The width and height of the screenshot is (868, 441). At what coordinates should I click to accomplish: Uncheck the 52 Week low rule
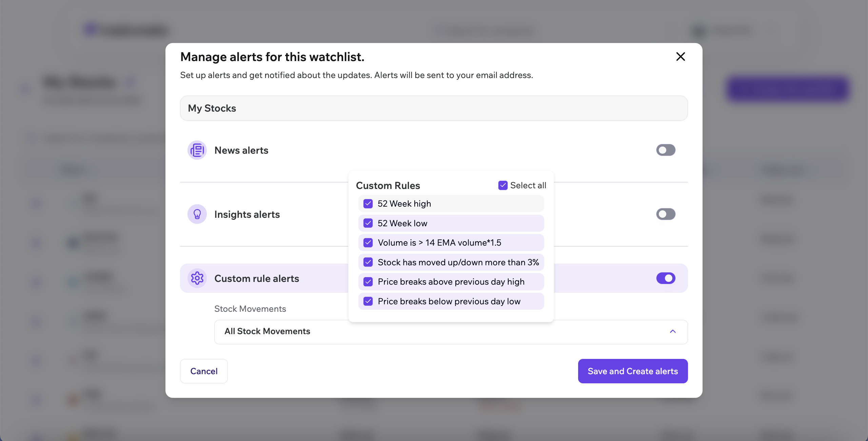pos(368,223)
